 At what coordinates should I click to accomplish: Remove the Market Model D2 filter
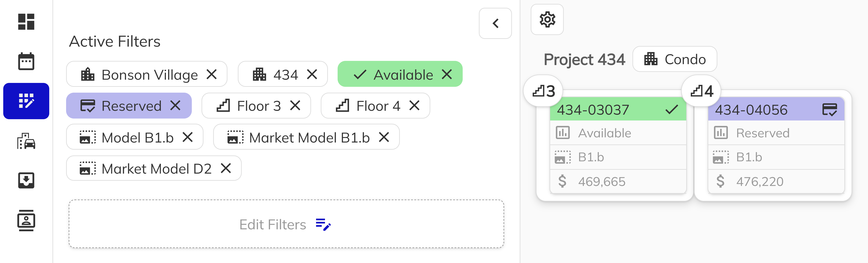pyautogui.click(x=226, y=168)
